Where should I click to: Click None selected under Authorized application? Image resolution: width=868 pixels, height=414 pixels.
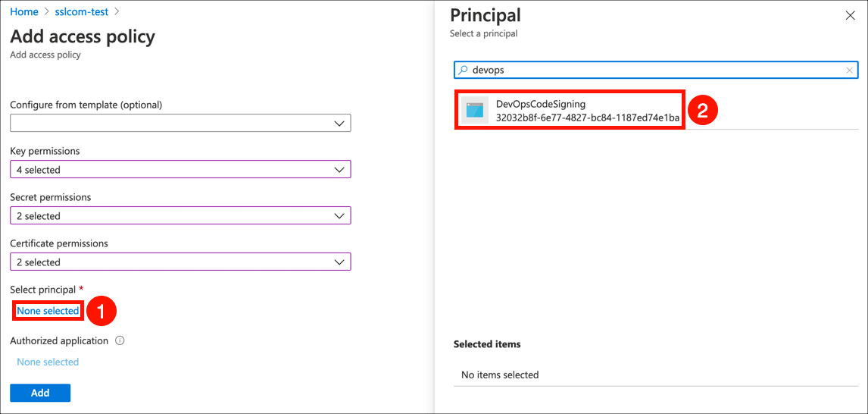48,362
